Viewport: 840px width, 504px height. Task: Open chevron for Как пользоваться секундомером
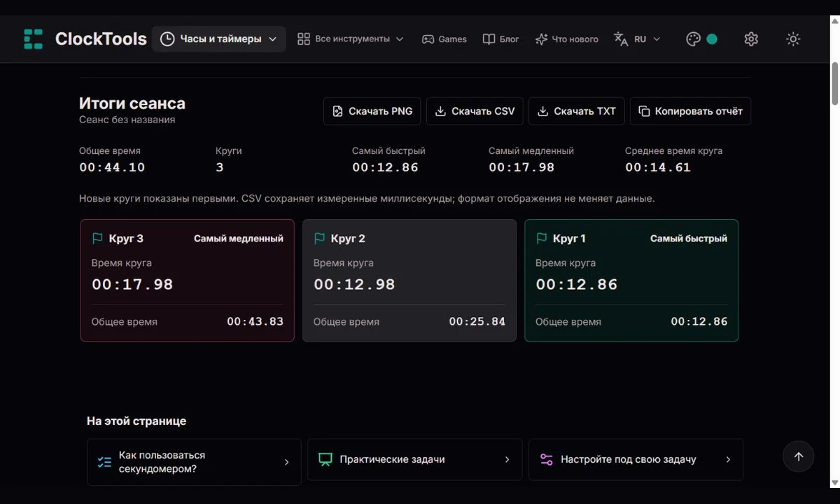(x=286, y=462)
